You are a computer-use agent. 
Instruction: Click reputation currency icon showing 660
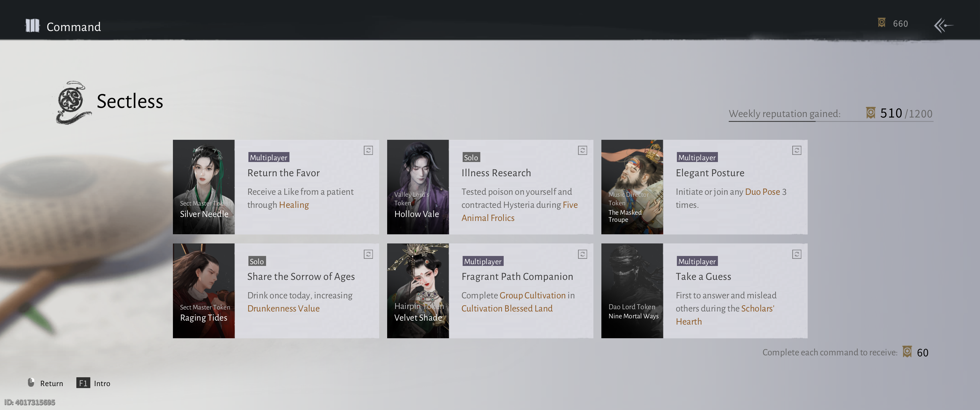click(x=881, y=23)
